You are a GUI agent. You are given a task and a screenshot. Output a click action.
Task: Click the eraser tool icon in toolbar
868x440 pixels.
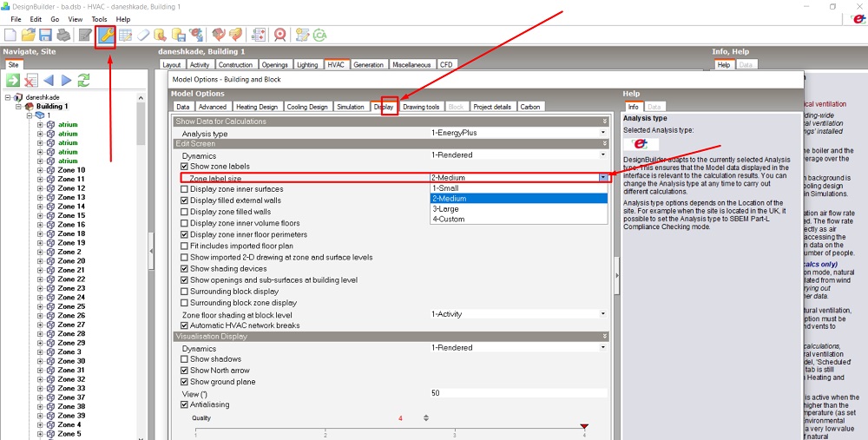click(143, 36)
